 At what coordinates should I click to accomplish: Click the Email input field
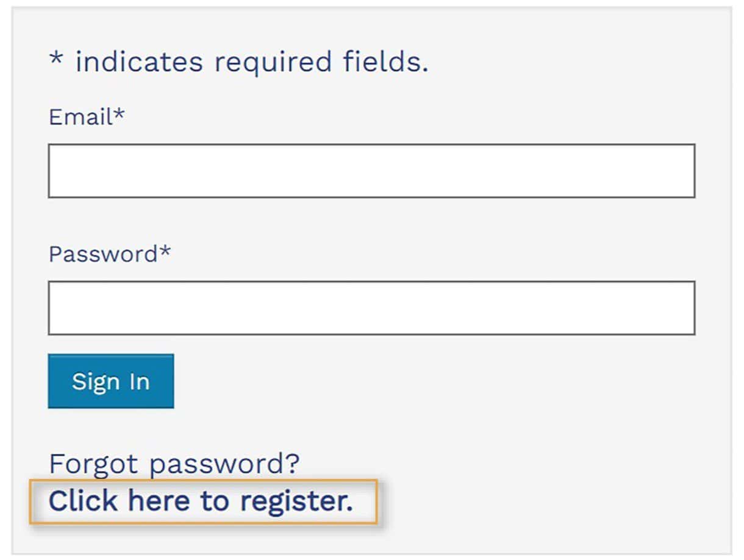[371, 171]
